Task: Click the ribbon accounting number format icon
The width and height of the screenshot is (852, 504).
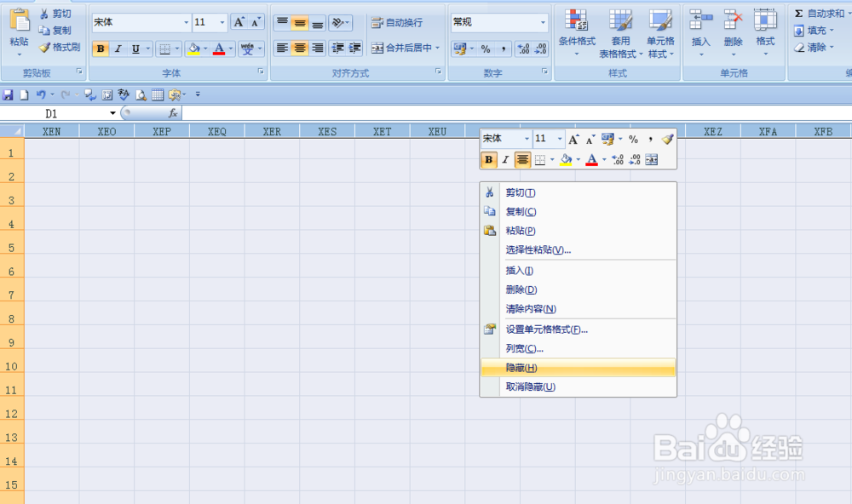Action: 460,49
